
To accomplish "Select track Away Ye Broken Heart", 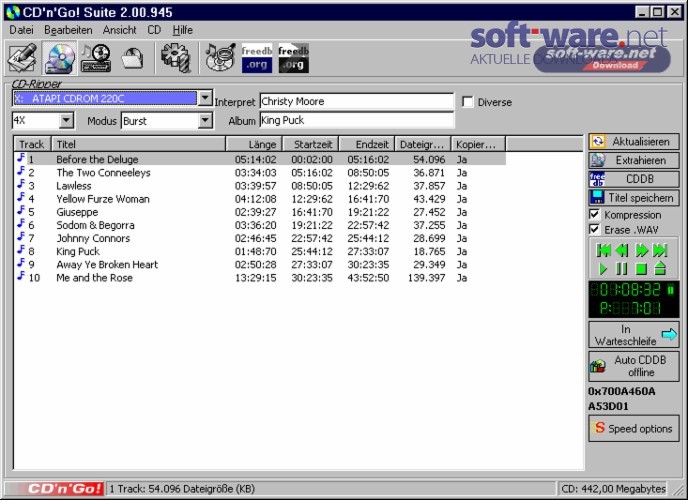I will (x=260, y=264).
